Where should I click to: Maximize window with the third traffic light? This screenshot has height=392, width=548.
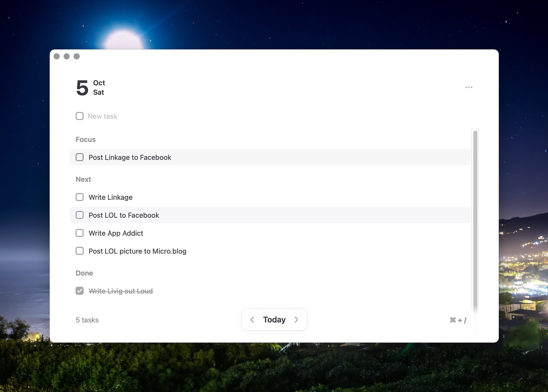click(x=77, y=56)
